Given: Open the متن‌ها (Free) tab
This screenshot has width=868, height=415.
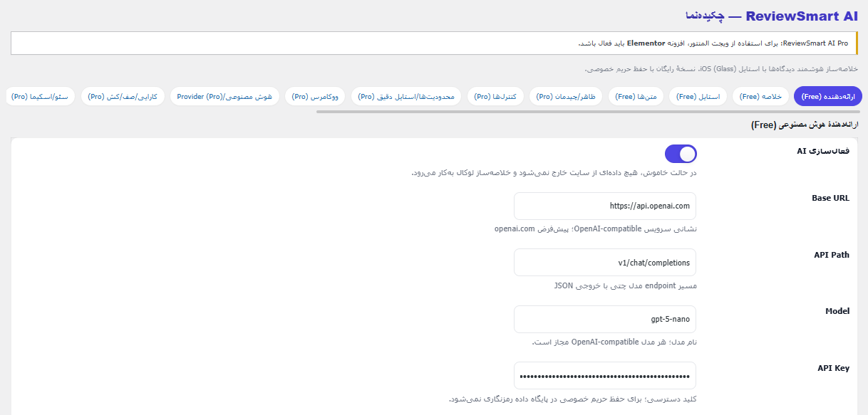Looking at the screenshot, I should point(636,96).
